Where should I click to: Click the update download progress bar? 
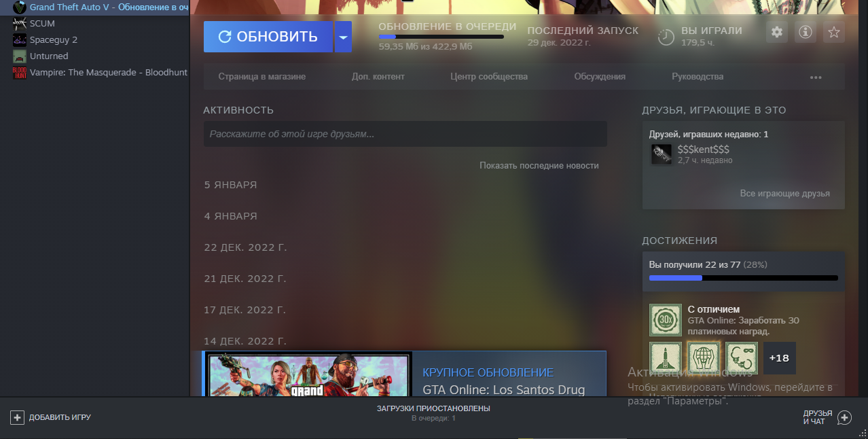(x=441, y=37)
